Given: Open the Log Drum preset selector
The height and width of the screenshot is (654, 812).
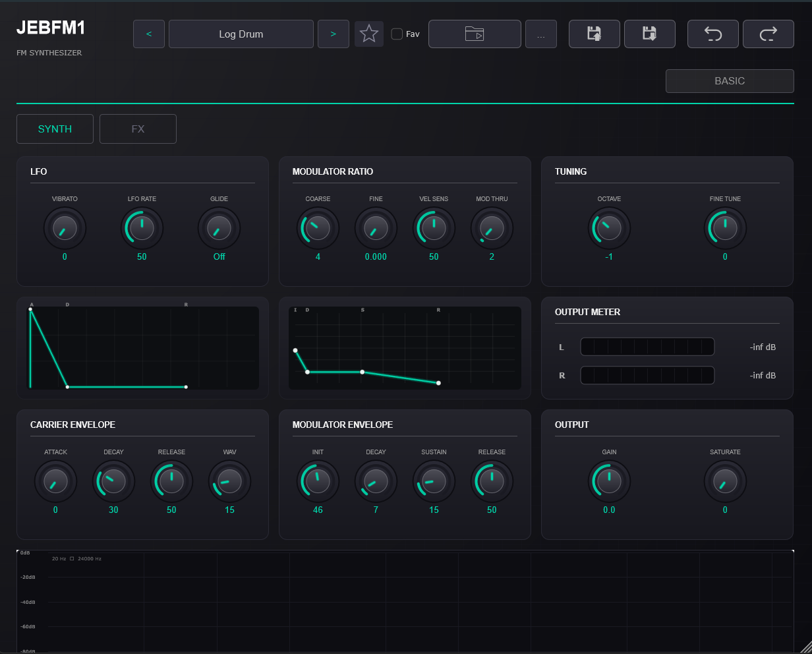Looking at the screenshot, I should pos(241,34).
